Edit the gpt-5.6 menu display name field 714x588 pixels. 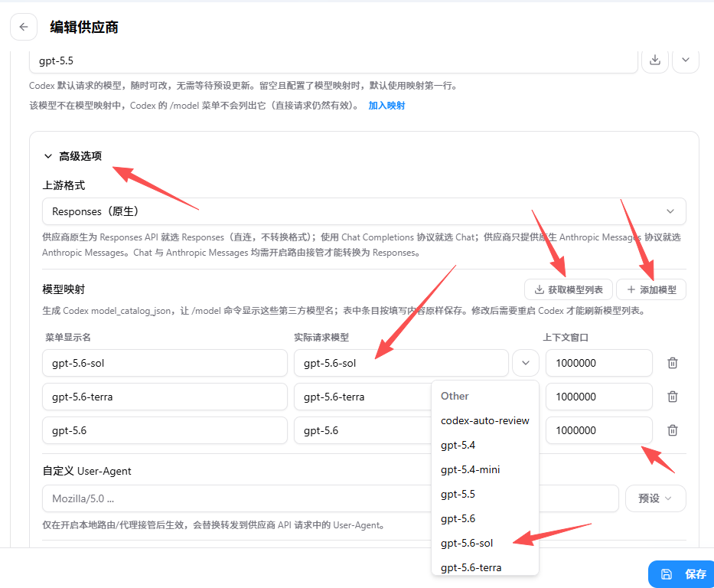click(x=165, y=430)
